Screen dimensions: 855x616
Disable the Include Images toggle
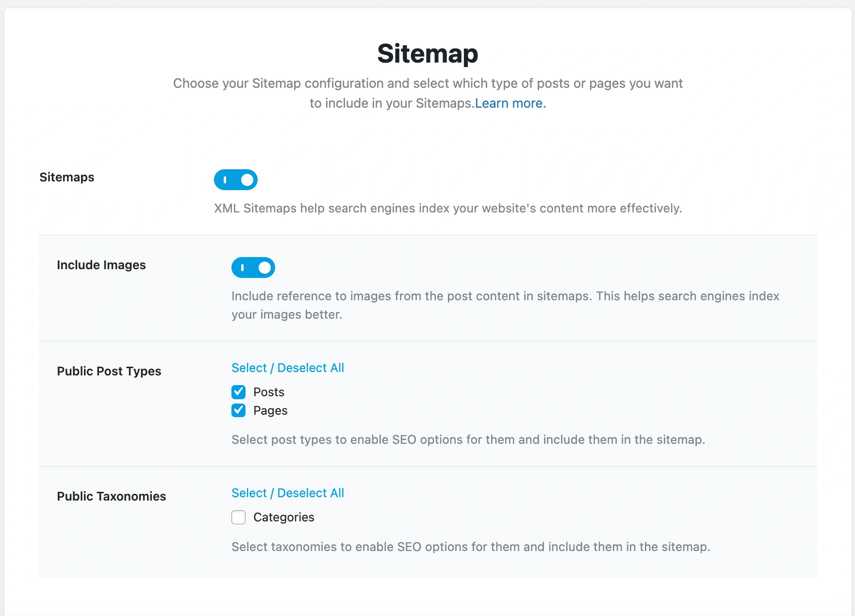(x=253, y=268)
